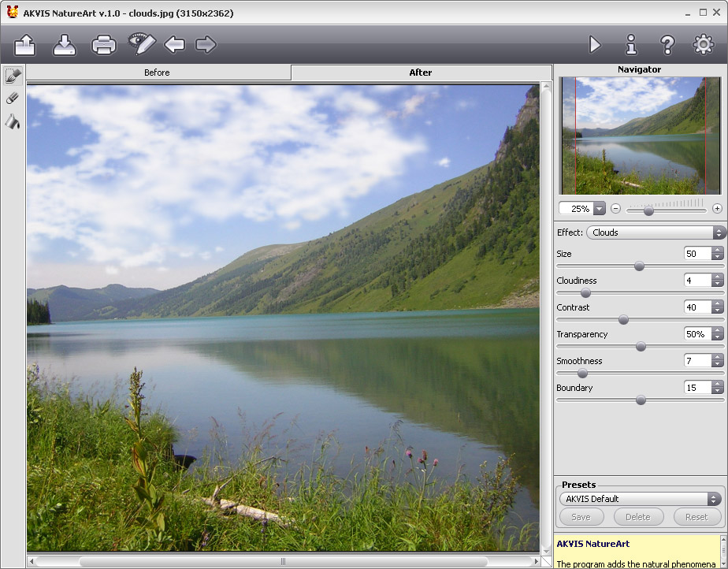Click the horizontal scrollbar right arrow
The width and height of the screenshot is (728, 569).
coord(537,562)
